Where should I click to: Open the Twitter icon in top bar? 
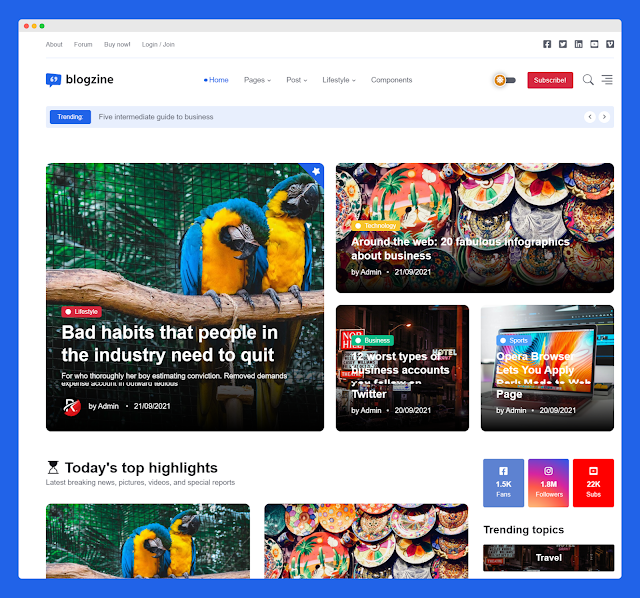(563, 44)
